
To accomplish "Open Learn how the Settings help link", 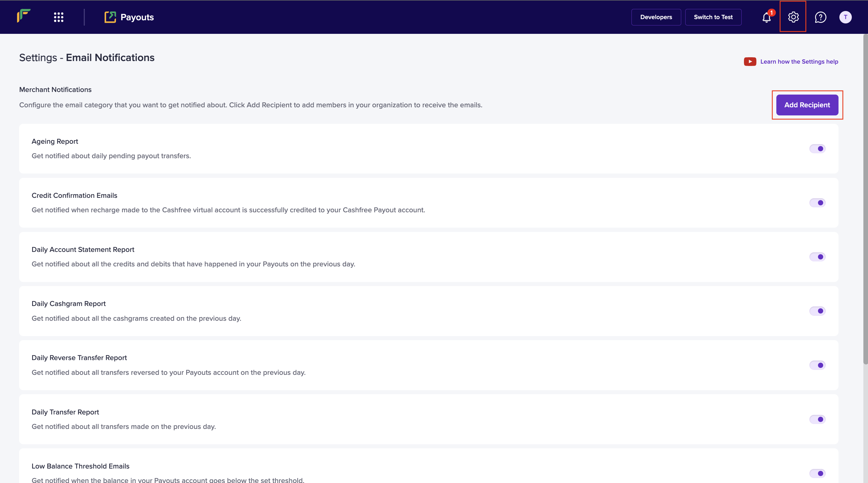I will pyautogui.click(x=799, y=62).
